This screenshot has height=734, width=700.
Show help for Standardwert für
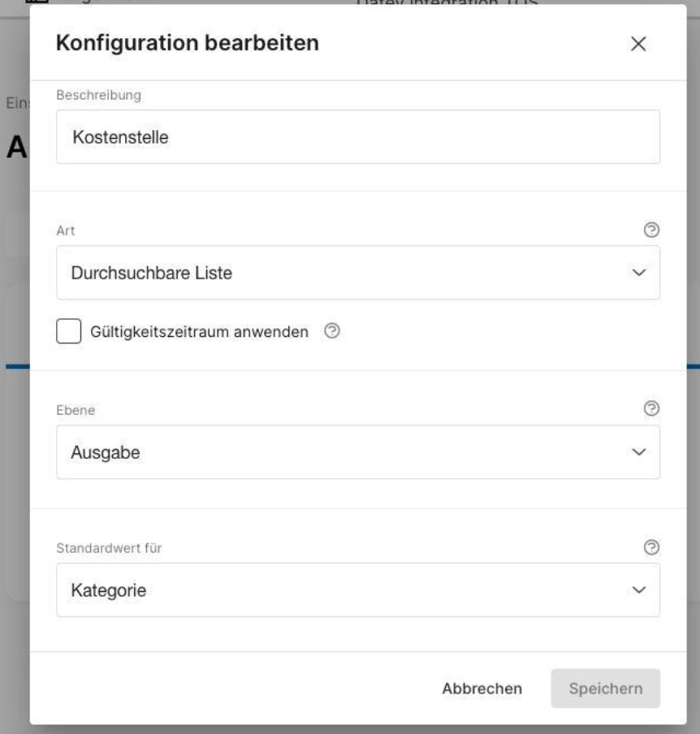pyautogui.click(x=651, y=546)
